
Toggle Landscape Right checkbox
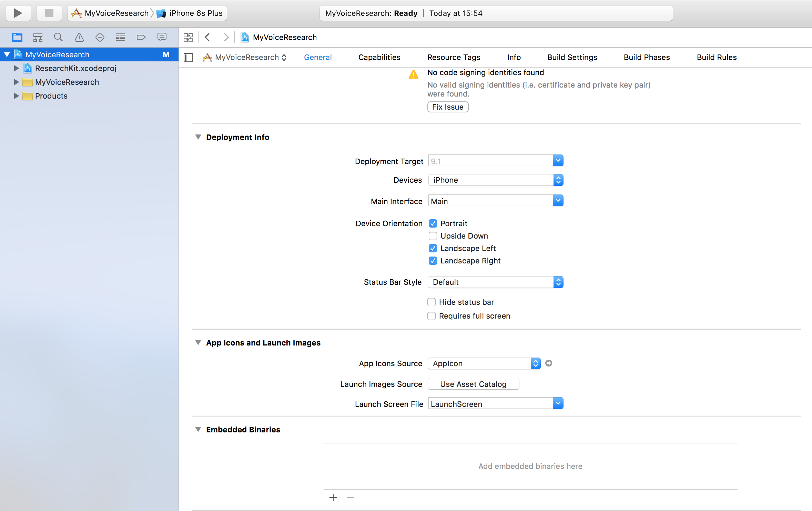point(433,261)
